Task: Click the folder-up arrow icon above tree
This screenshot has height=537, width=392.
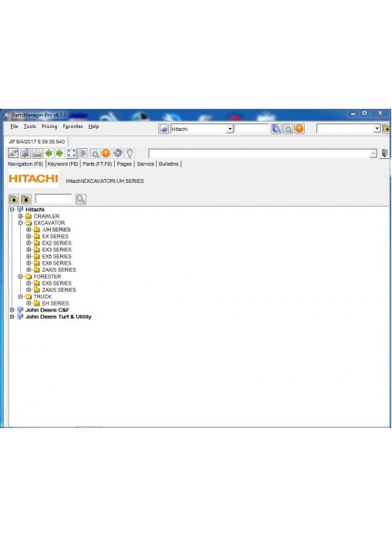Action: (x=14, y=199)
